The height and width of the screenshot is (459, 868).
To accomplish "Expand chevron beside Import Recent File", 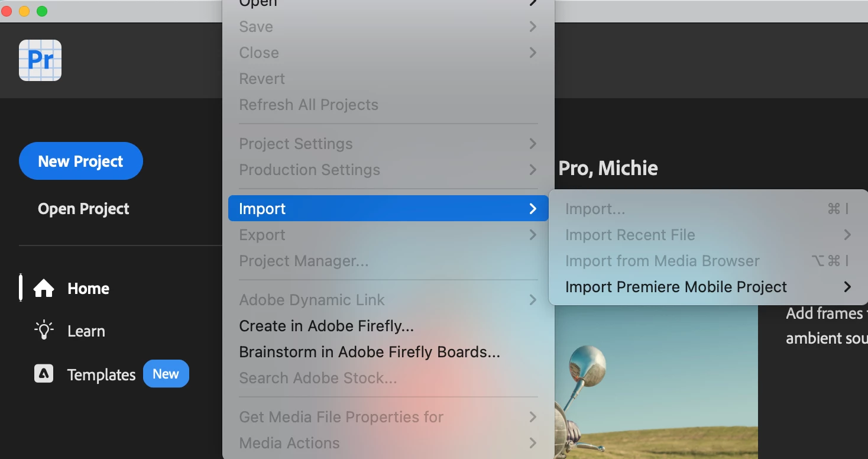I will coord(847,235).
